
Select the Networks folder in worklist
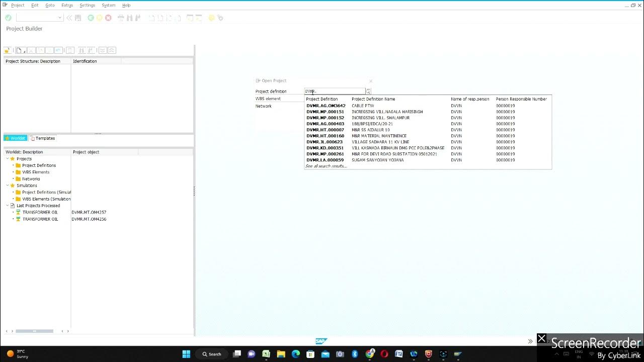tap(31, 179)
